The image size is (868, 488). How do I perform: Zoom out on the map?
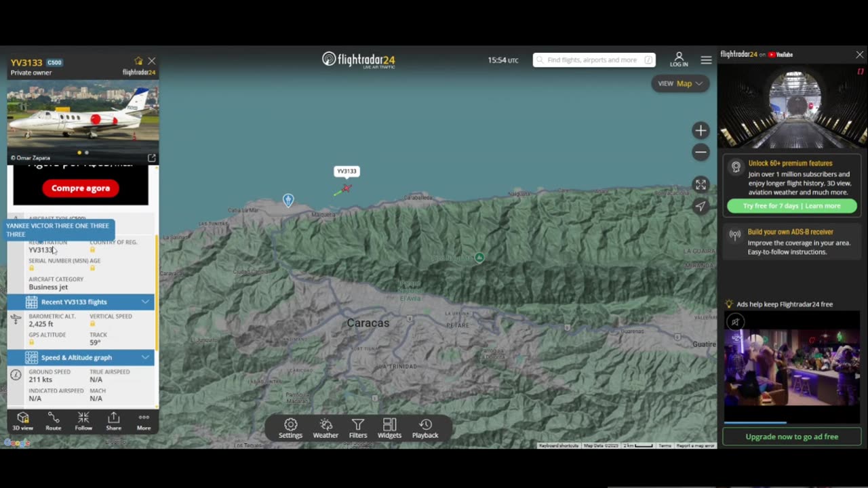701,152
